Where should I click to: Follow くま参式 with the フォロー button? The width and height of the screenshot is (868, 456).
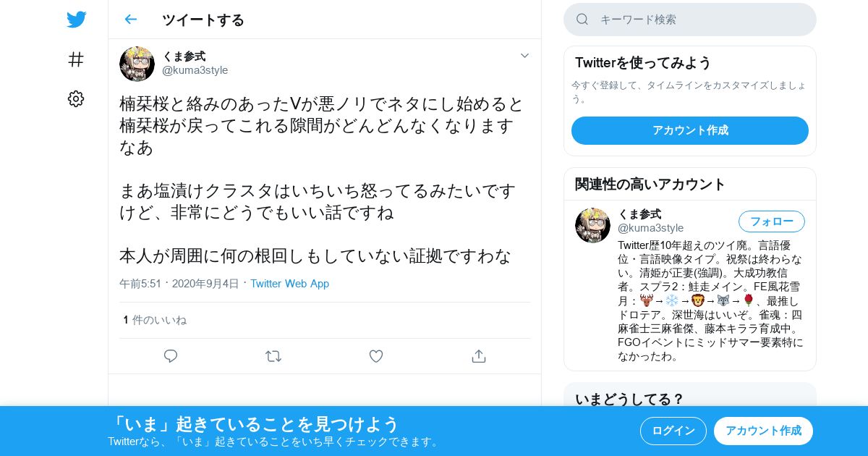pos(772,221)
